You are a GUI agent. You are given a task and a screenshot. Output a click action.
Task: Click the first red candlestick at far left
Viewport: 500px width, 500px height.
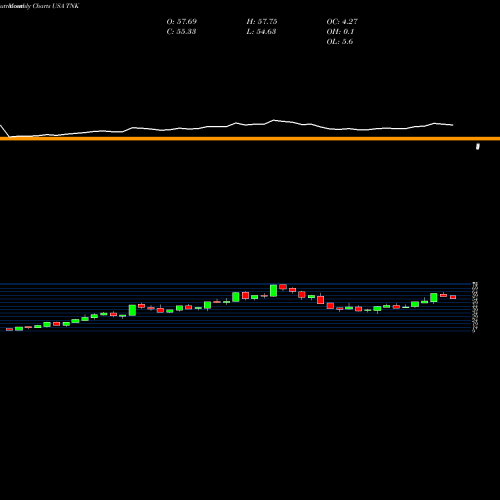click(x=9, y=329)
